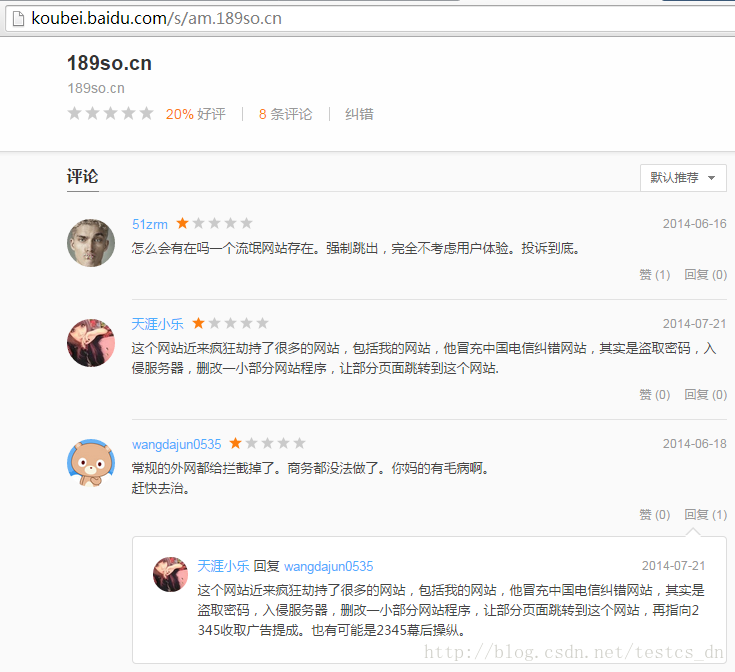Click 天涯小乐's avatar in the reply box
The width and height of the screenshot is (735, 672).
coord(171,575)
